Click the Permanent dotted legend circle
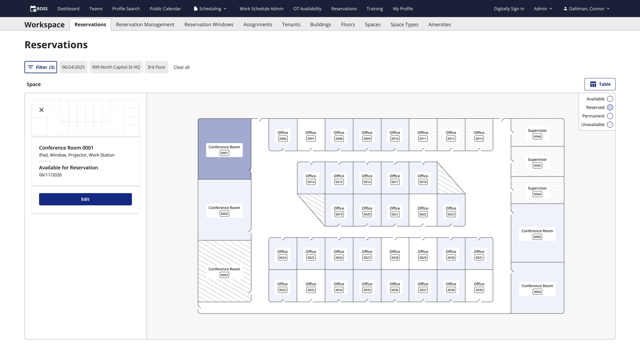This screenshot has width=640, height=364. click(610, 116)
